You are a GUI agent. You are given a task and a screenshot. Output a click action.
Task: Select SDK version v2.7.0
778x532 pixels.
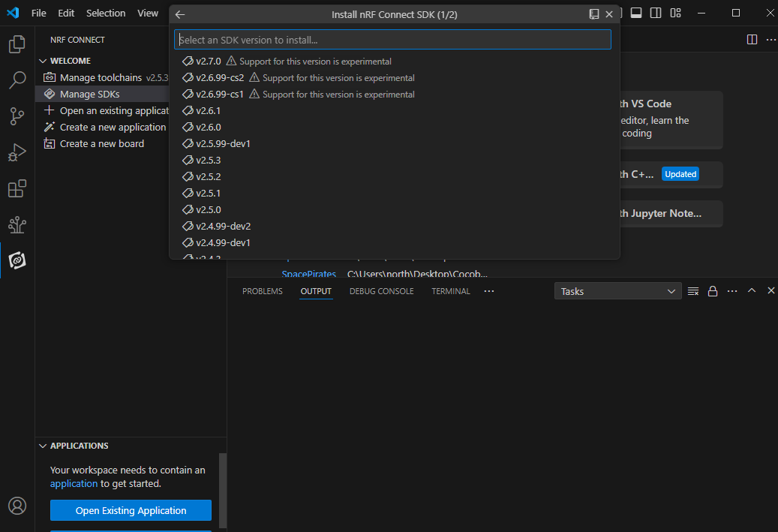point(395,61)
